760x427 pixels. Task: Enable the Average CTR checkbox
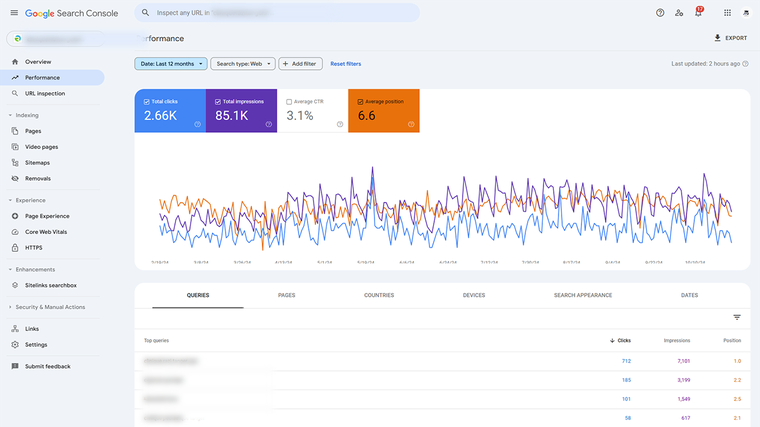click(x=289, y=101)
